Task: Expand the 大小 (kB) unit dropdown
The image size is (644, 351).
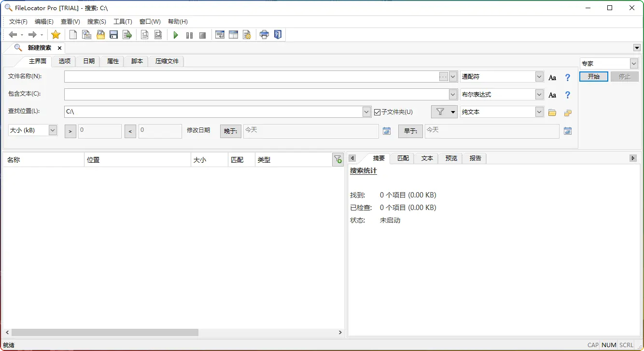Action: click(x=53, y=130)
